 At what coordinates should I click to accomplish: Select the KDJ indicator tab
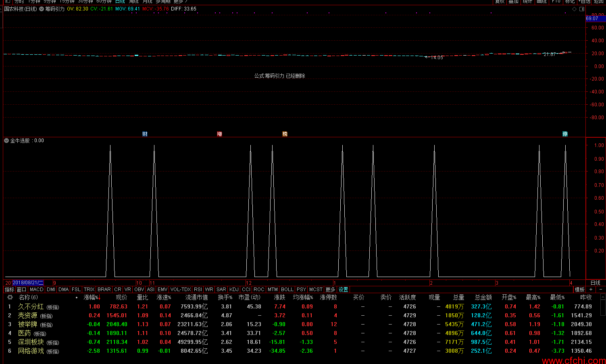tap(234, 290)
